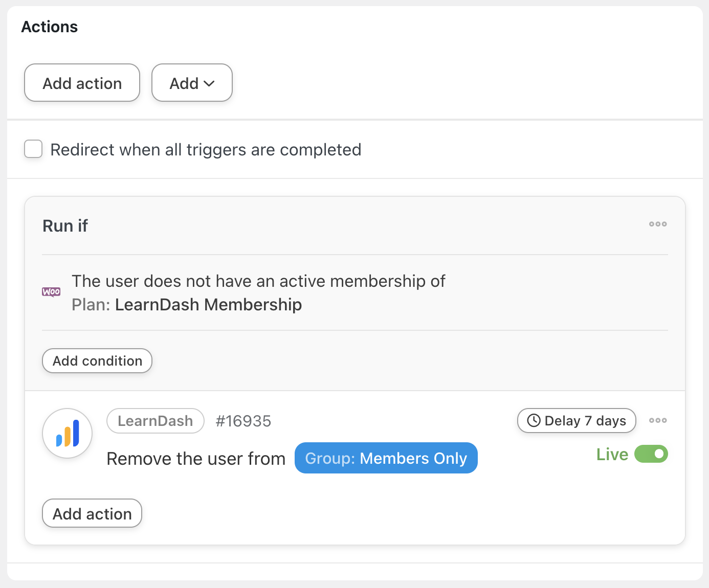The width and height of the screenshot is (709, 588).
Task: Click the LearnDash bar chart logo
Action: coord(68,433)
